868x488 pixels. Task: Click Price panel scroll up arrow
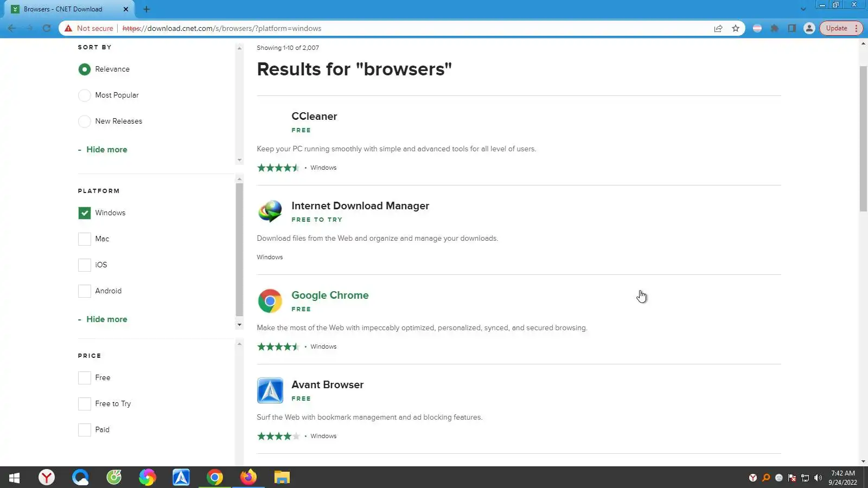[x=239, y=344]
